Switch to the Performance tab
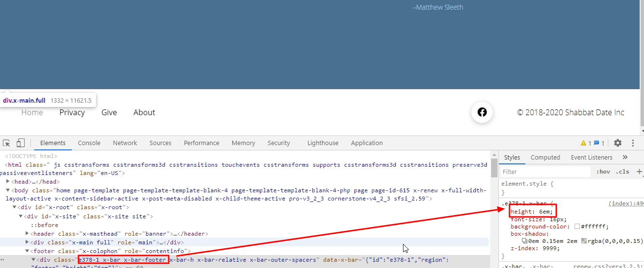Viewport: 644px width, 268px height. coord(201,143)
